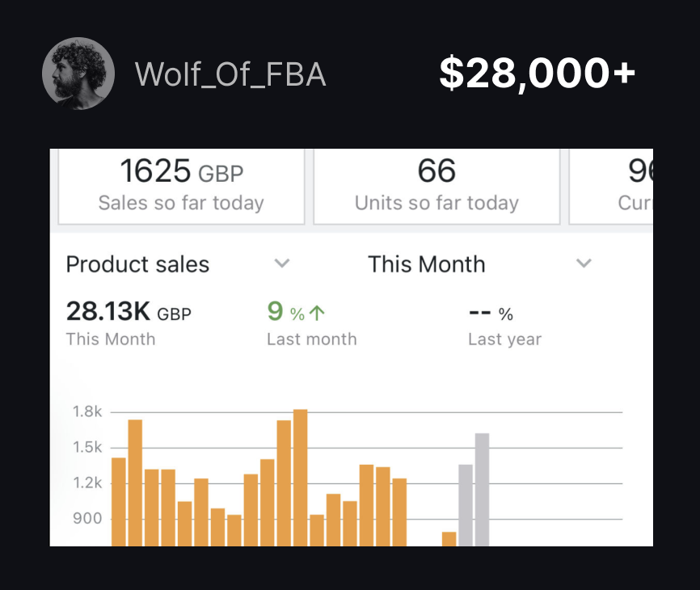Open the Units so far today card

(436, 186)
